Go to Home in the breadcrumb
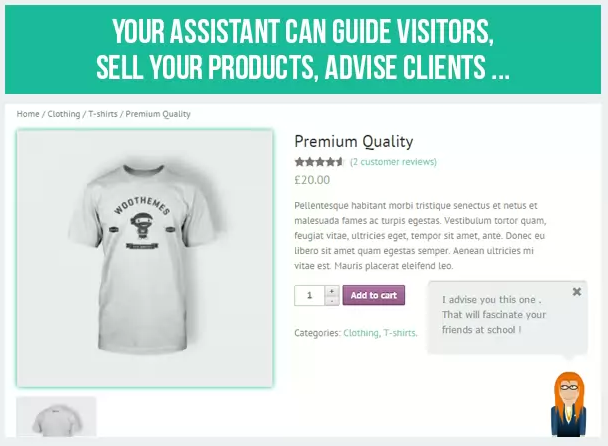The width and height of the screenshot is (608, 446). click(28, 114)
